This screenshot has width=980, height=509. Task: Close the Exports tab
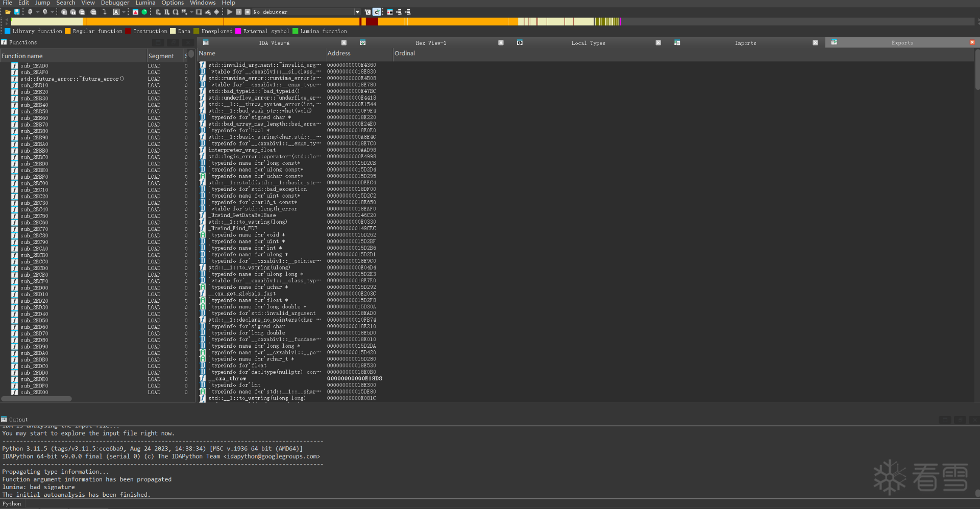pyautogui.click(x=972, y=42)
